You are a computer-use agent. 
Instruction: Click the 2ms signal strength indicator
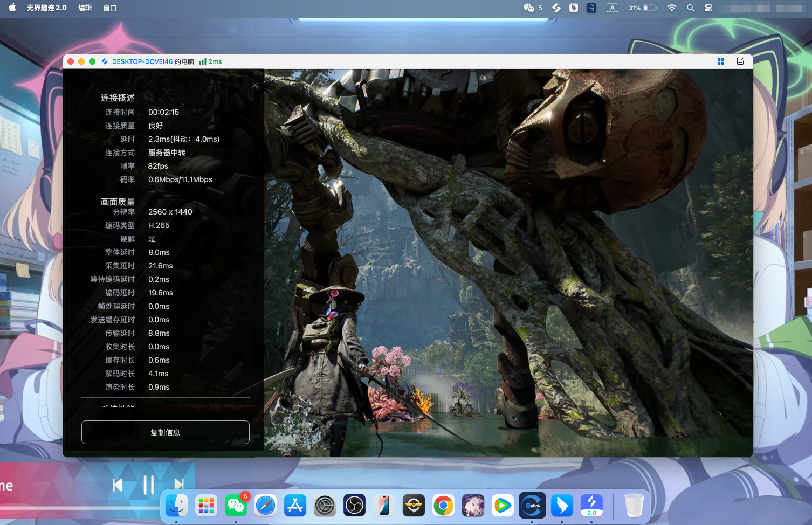click(210, 61)
